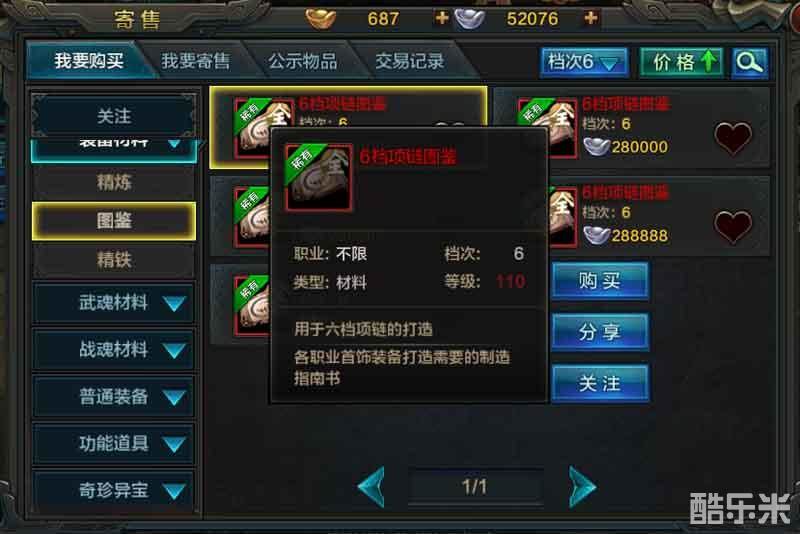This screenshot has width=800, height=534.
Task: Open the 档次6 tier dropdown
Action: [x=584, y=63]
